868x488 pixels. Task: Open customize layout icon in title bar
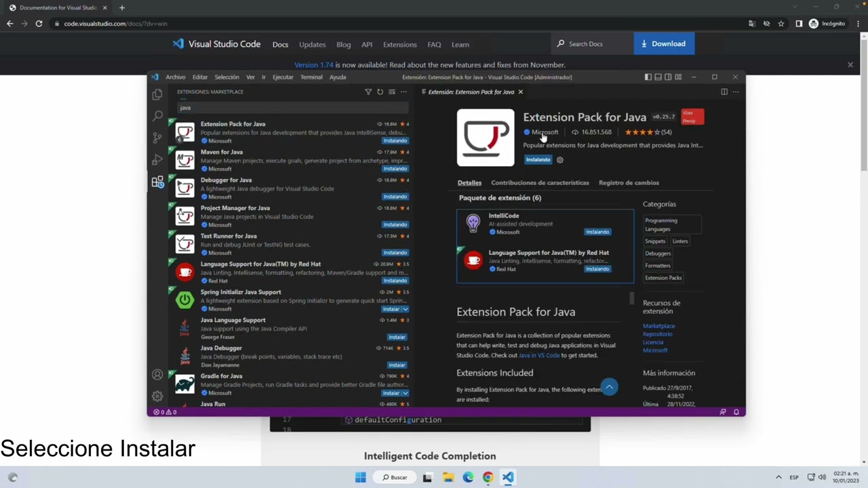point(678,77)
